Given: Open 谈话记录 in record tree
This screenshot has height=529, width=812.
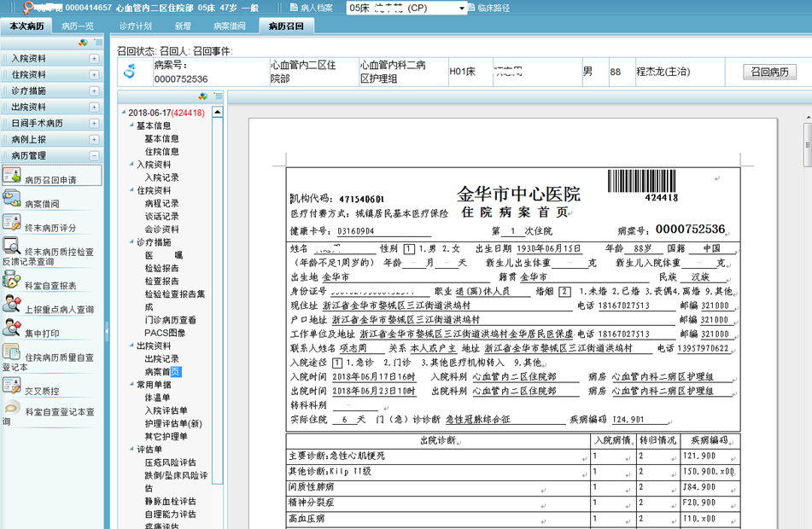Looking at the screenshot, I should pyautogui.click(x=161, y=217).
